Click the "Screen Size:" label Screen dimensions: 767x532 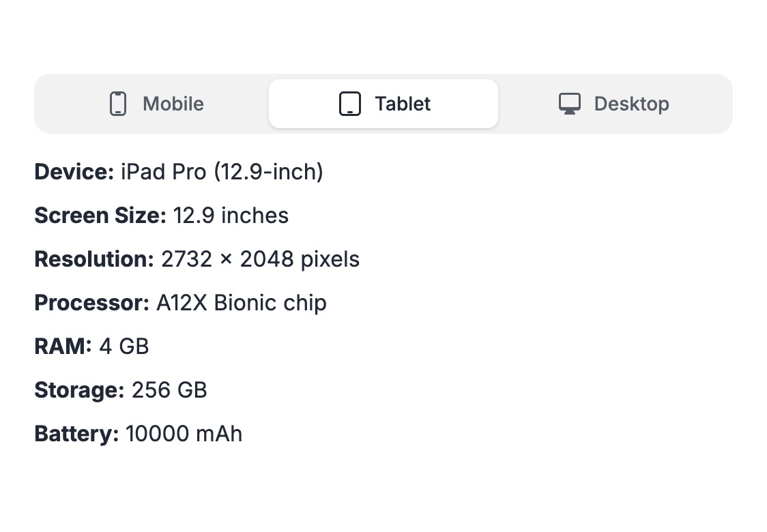[100, 216]
